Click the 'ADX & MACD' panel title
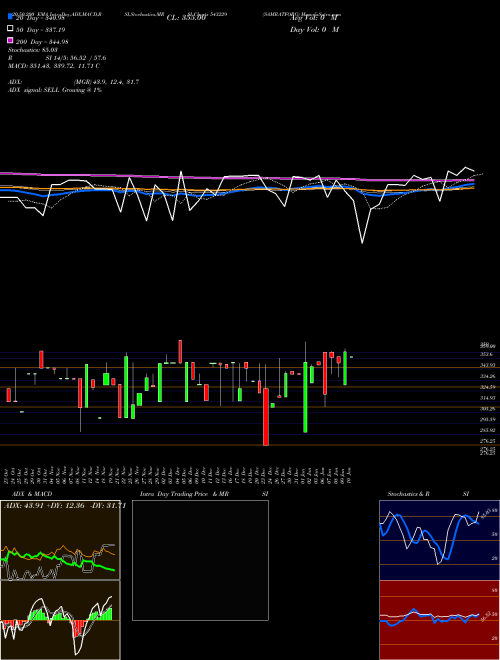This screenshot has width=500, height=660. click(32, 494)
